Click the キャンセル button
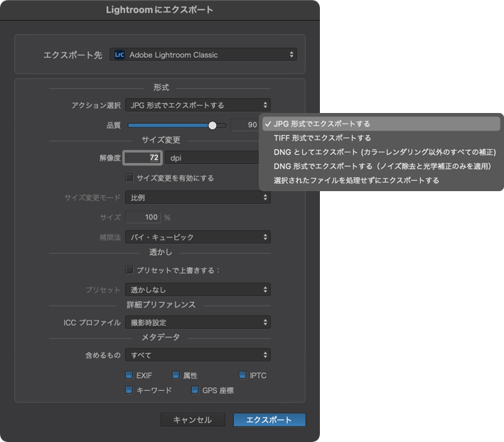This screenshot has width=504, height=442. coord(193,420)
